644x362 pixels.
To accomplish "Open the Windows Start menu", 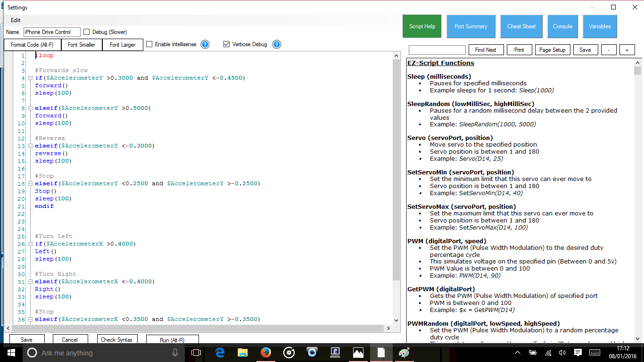I will [11, 353].
